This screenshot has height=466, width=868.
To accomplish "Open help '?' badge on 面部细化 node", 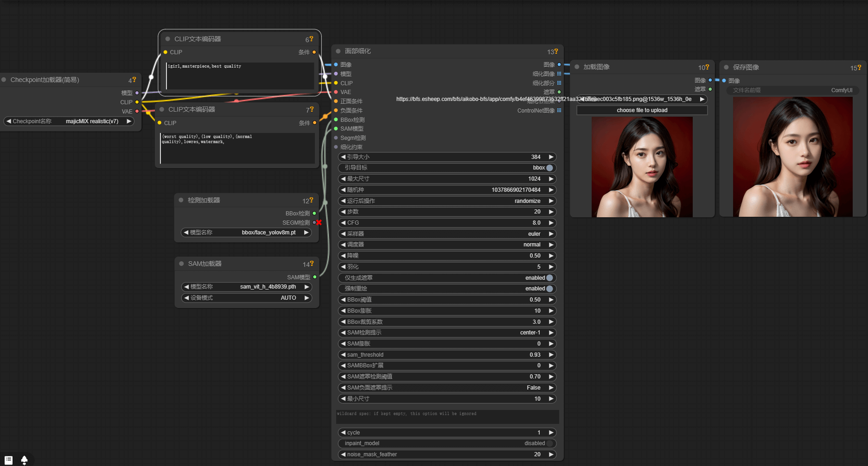I will (556, 51).
